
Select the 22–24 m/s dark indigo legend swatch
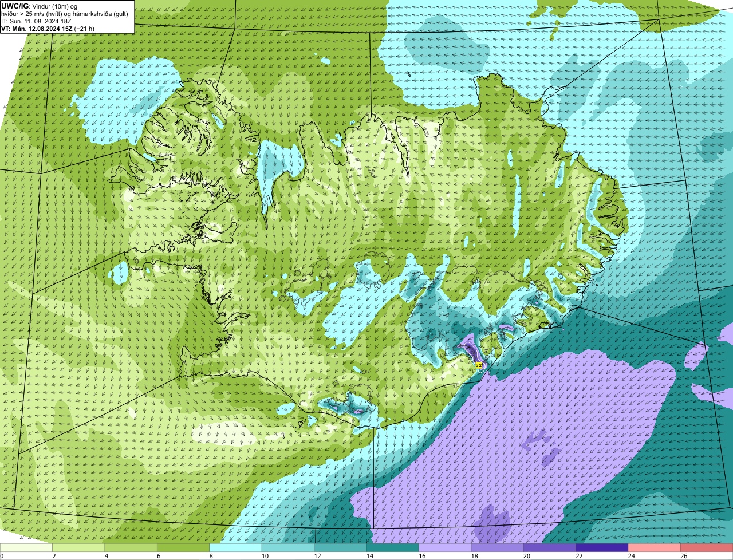[x=602, y=547]
